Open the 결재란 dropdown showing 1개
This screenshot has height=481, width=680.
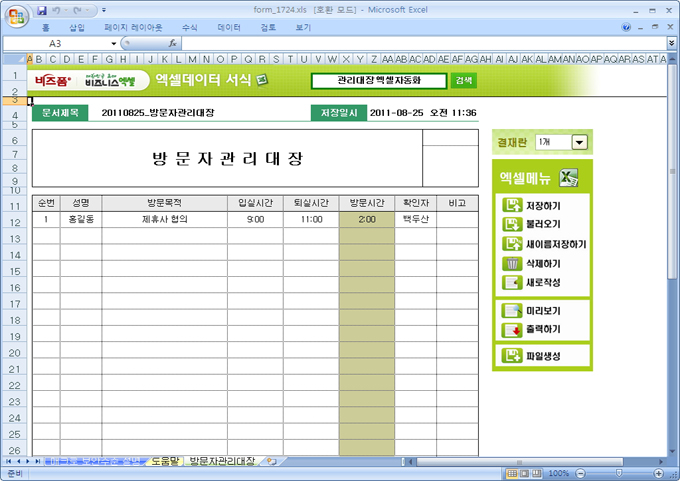(x=579, y=142)
